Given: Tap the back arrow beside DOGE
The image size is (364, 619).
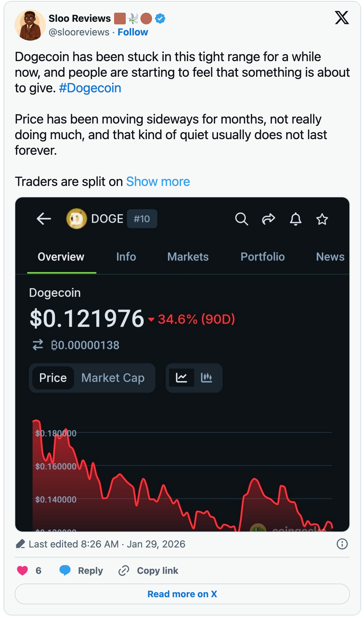Looking at the screenshot, I should click(44, 219).
